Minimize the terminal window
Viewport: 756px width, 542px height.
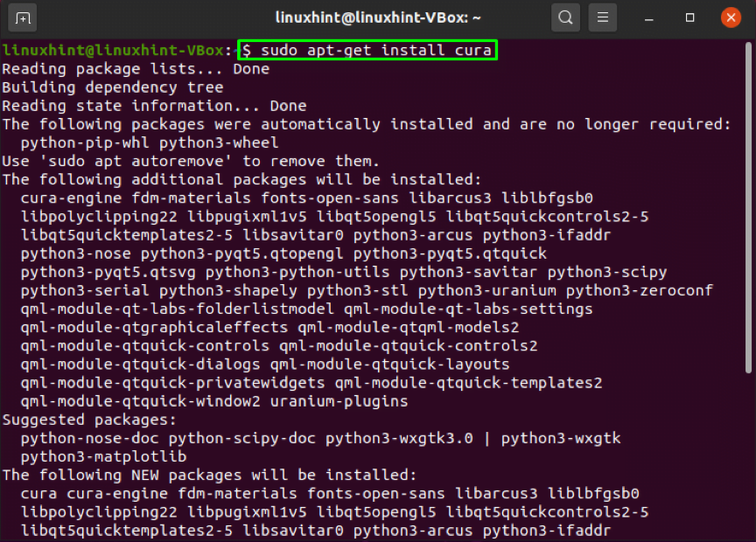point(649,18)
